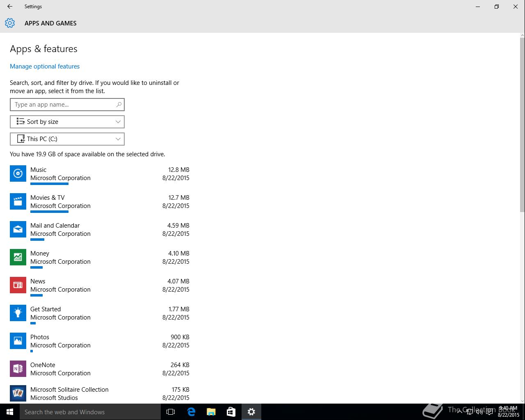The height and width of the screenshot is (420, 525).
Task: Click the OneNote app icon
Action: (18, 369)
